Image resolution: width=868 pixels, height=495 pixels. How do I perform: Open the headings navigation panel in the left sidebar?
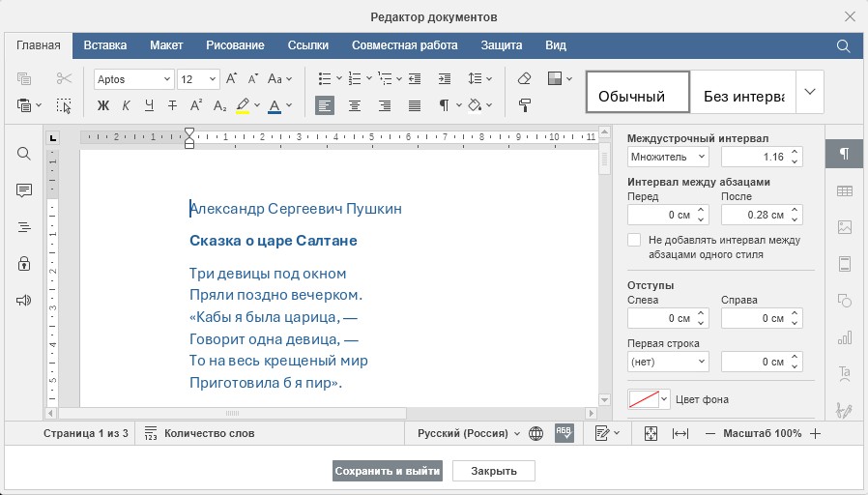pos(24,227)
